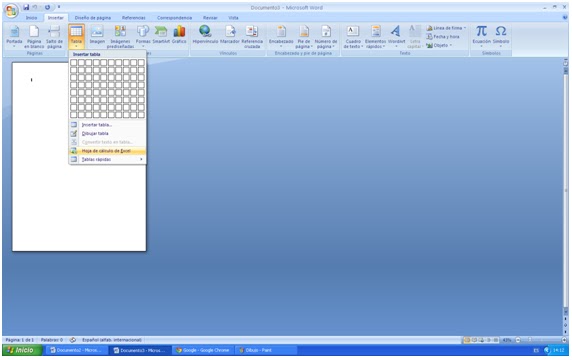This screenshot has height=360, width=572.
Task: Click the ES language indicator in tray
Action: coord(536,350)
